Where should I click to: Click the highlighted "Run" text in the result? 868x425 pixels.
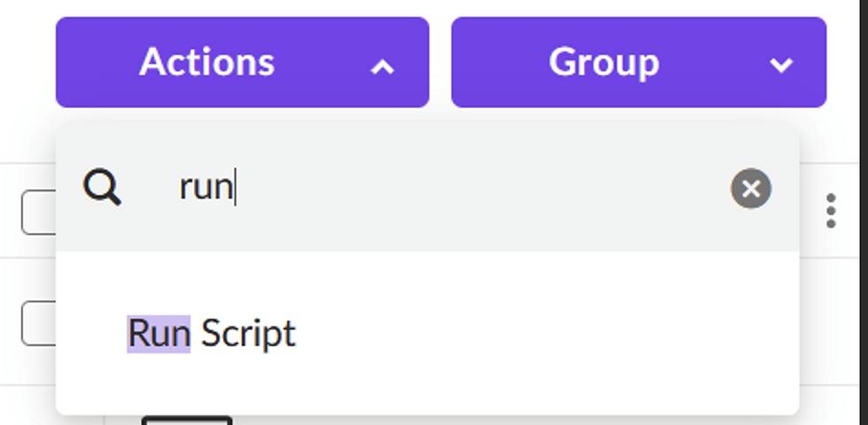pos(159,334)
